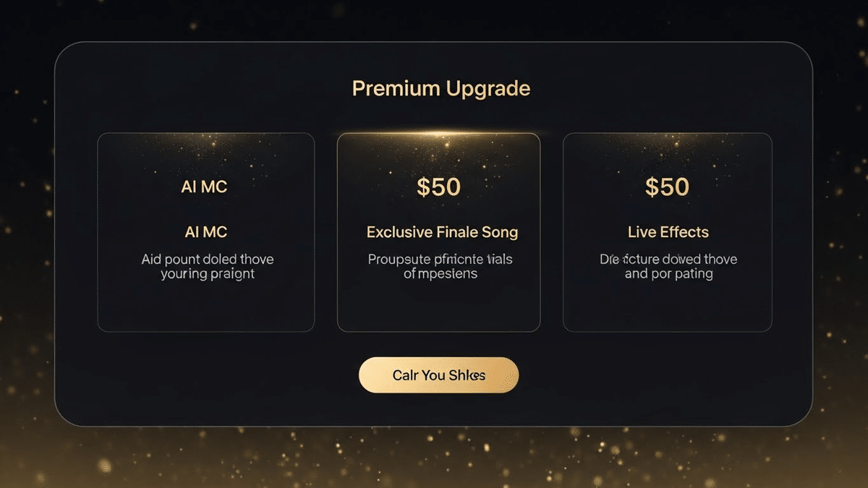Click the "of mpestens" text line
The width and height of the screenshot is (868, 488).
440,275
